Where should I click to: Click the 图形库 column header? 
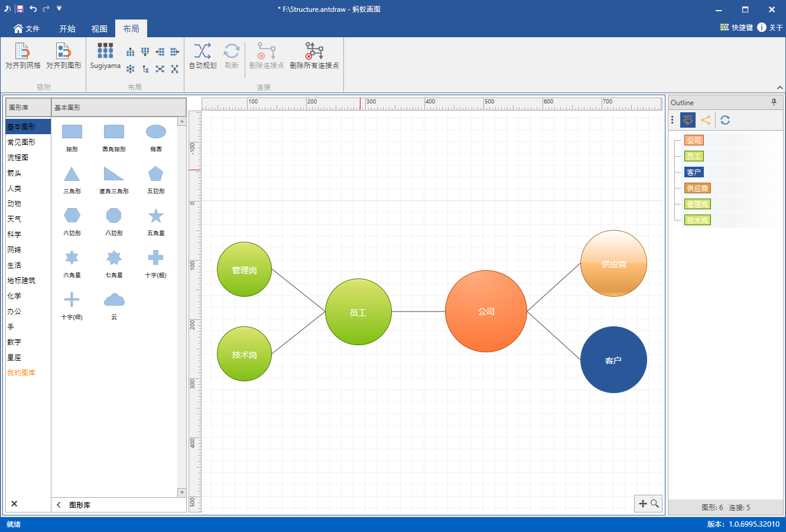pyautogui.click(x=28, y=108)
